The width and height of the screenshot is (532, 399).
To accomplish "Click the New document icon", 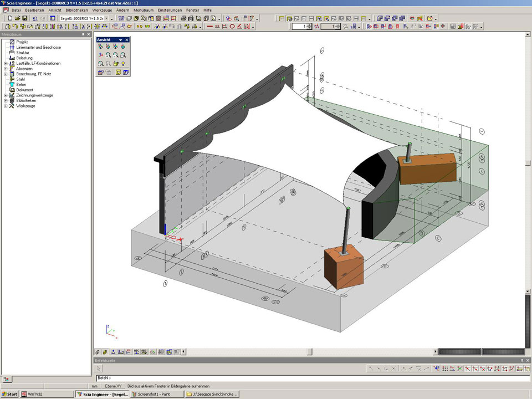I will (x=10, y=18).
